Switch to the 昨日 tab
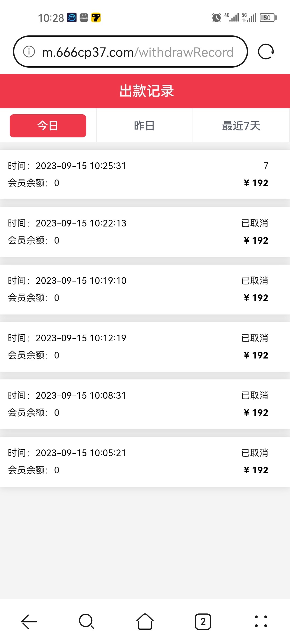 [144, 126]
